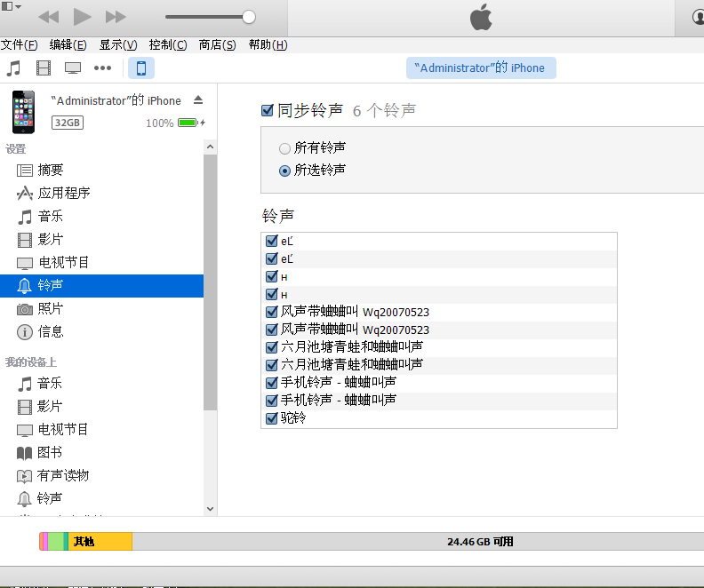Click the 6 个铃声 count label
This screenshot has width=704, height=588.
(x=384, y=110)
